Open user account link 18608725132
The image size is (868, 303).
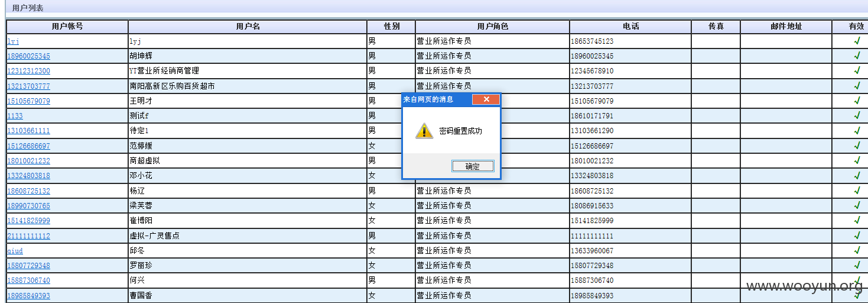click(28, 191)
